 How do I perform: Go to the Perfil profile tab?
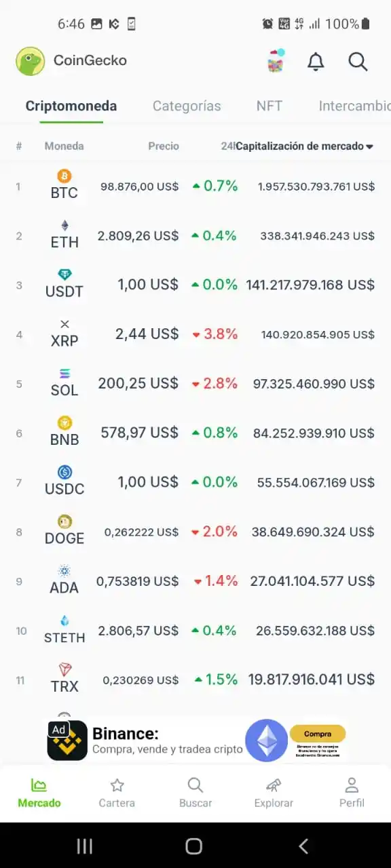352,793
